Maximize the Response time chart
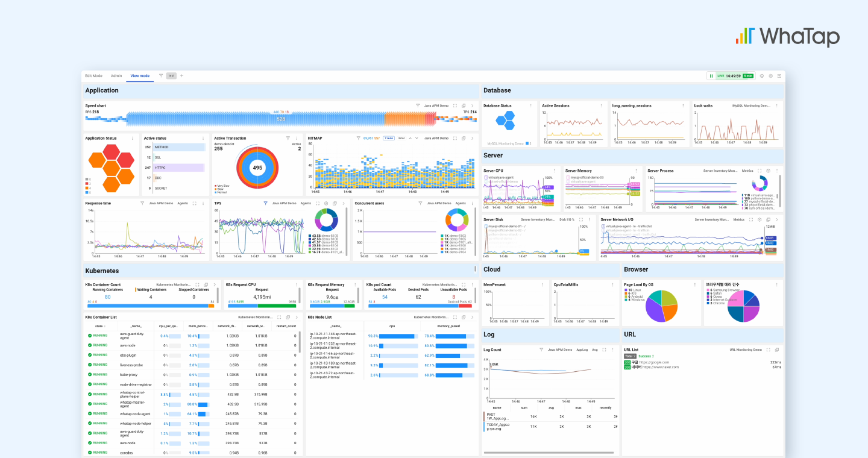The image size is (868, 458). (x=195, y=203)
